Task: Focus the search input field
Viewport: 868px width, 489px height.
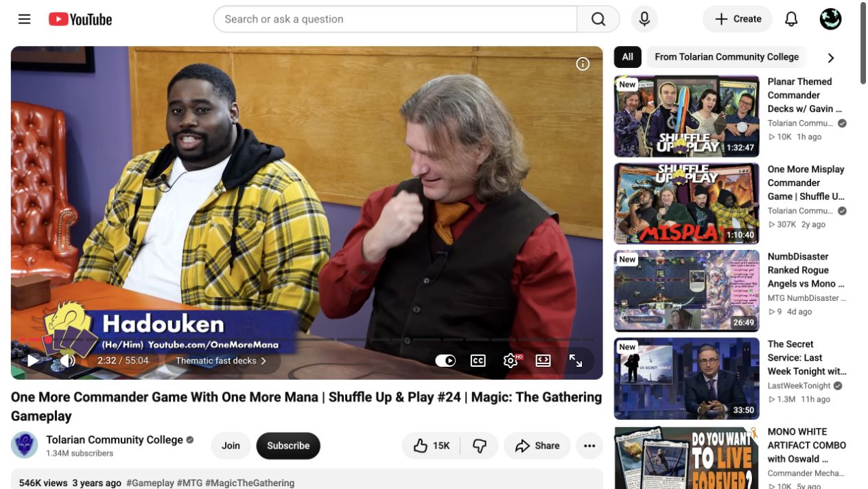Action: point(395,19)
